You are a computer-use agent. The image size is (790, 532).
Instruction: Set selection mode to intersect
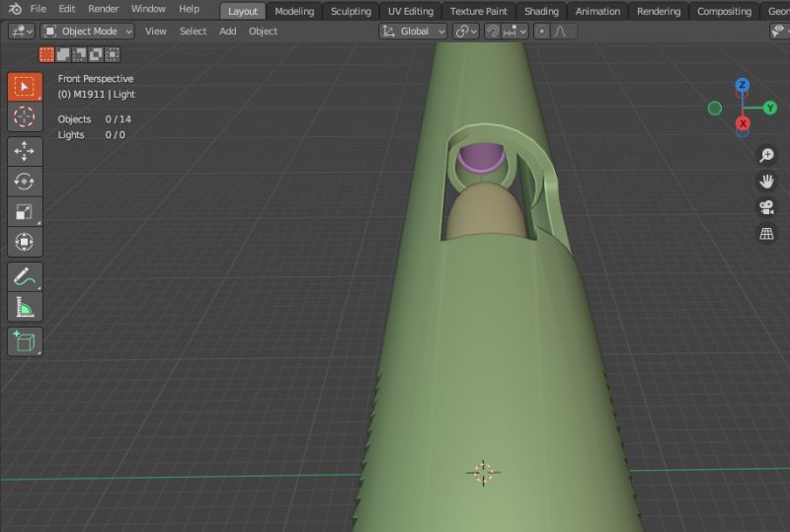[x=113, y=54]
